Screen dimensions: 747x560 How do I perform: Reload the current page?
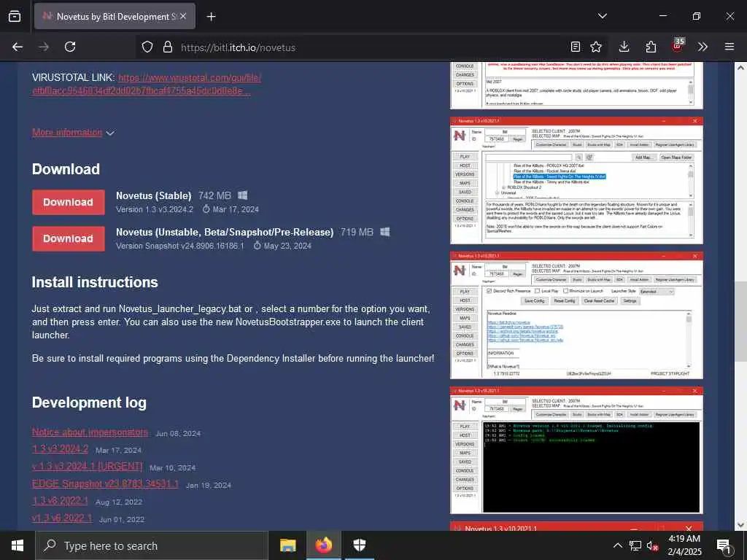pos(70,47)
